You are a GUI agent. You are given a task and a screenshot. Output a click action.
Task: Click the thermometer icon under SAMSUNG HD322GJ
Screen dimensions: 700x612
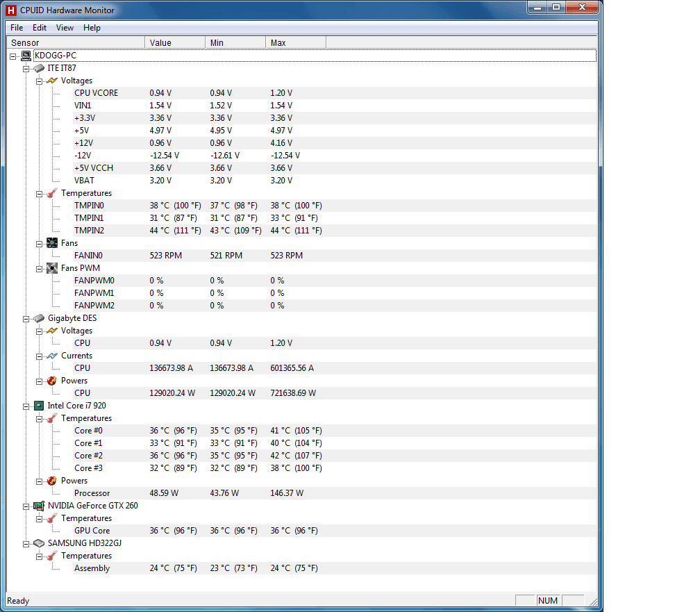(x=52, y=556)
